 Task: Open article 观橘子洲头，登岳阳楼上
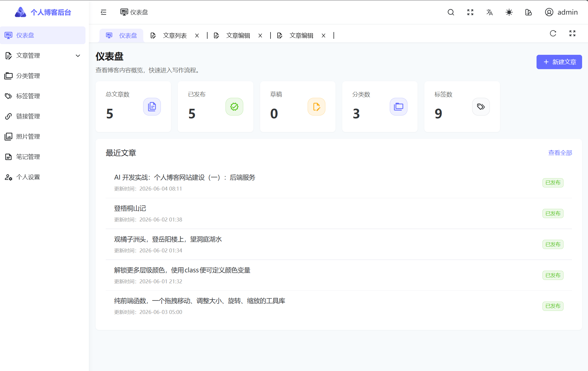pos(168,239)
